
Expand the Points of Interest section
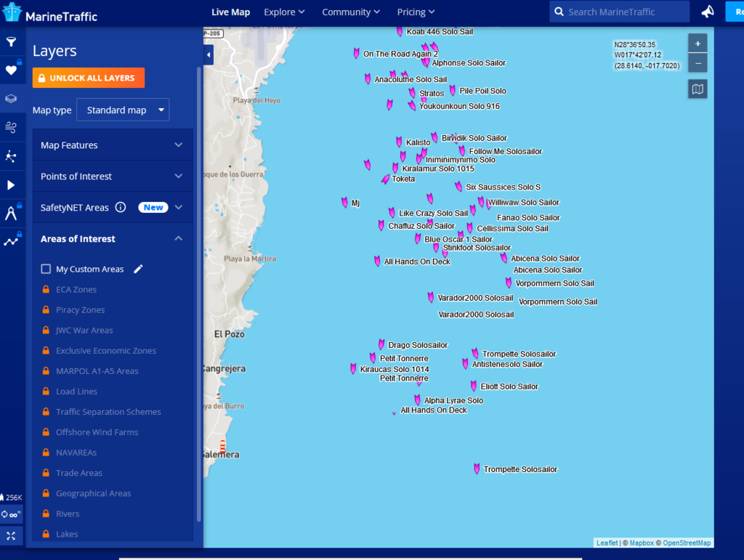tap(113, 176)
